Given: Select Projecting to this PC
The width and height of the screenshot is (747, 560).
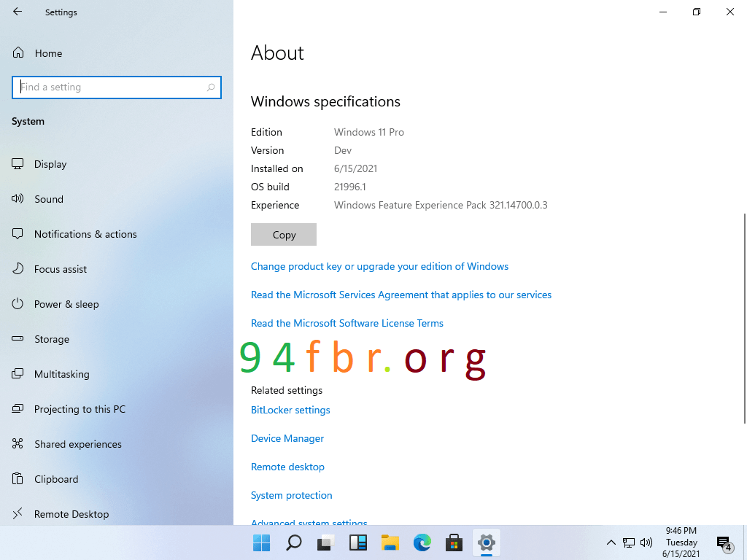Looking at the screenshot, I should pyautogui.click(x=80, y=409).
